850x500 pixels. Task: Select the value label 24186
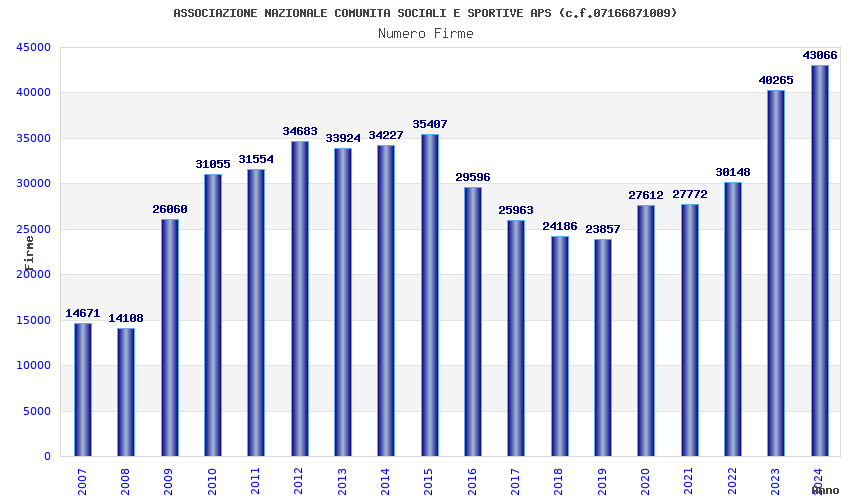[x=560, y=226]
